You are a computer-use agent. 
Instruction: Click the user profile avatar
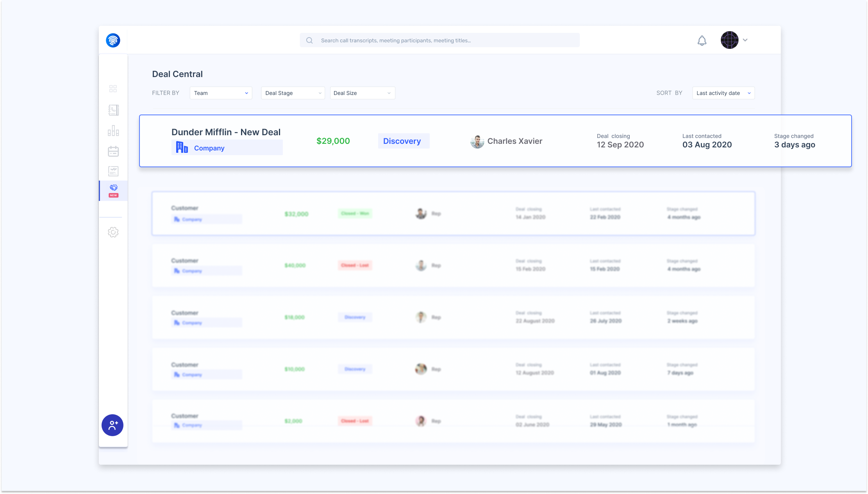[729, 40]
